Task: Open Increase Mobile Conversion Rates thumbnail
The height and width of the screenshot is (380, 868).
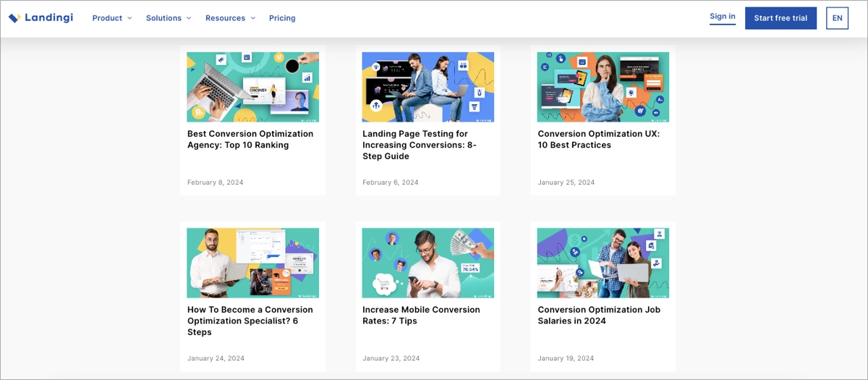Action: pyautogui.click(x=428, y=263)
